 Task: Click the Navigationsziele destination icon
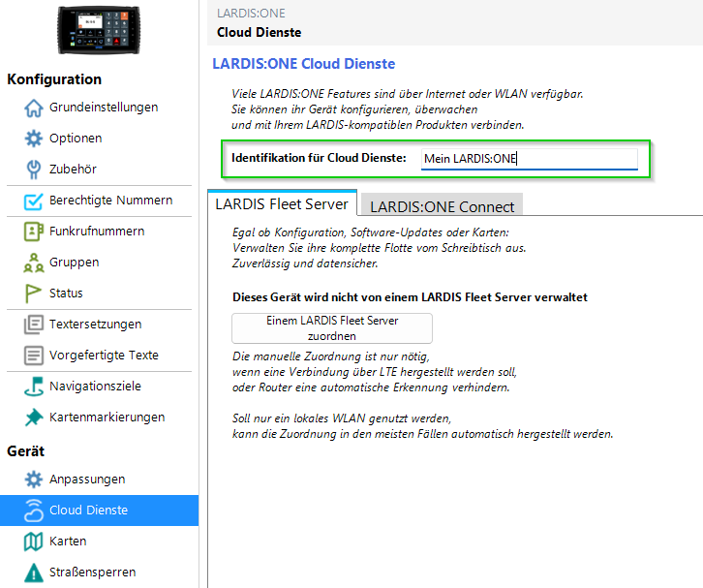[x=33, y=387]
